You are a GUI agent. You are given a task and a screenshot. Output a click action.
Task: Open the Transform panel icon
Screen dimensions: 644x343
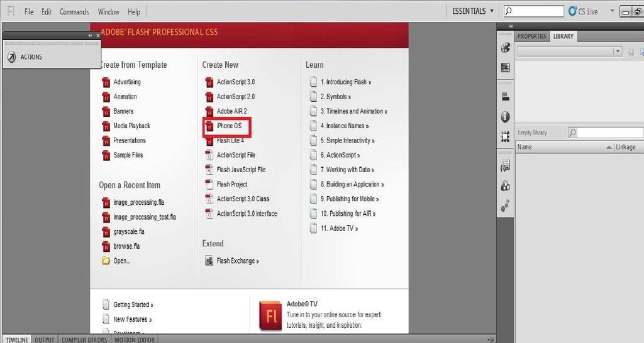point(506,136)
